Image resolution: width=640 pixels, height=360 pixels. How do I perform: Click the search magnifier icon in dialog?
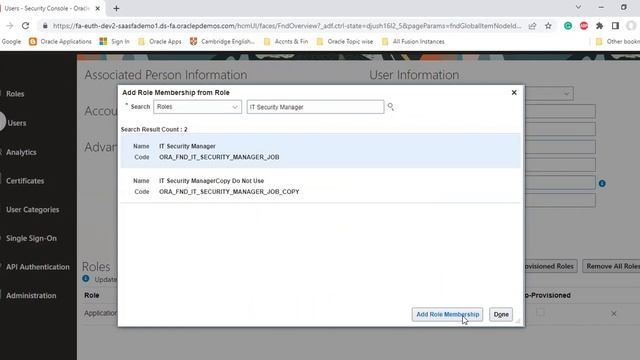[391, 107]
